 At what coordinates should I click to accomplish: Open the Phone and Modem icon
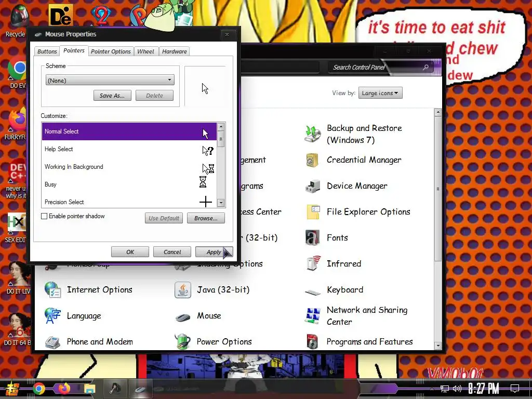(52, 342)
